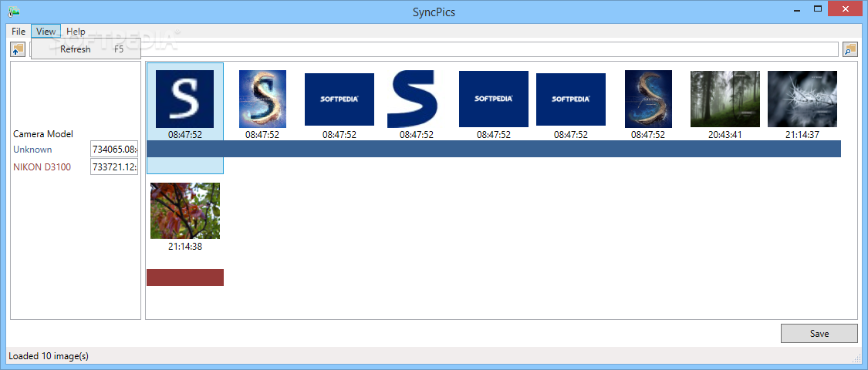Choose Refresh from the View menu

(x=86, y=49)
